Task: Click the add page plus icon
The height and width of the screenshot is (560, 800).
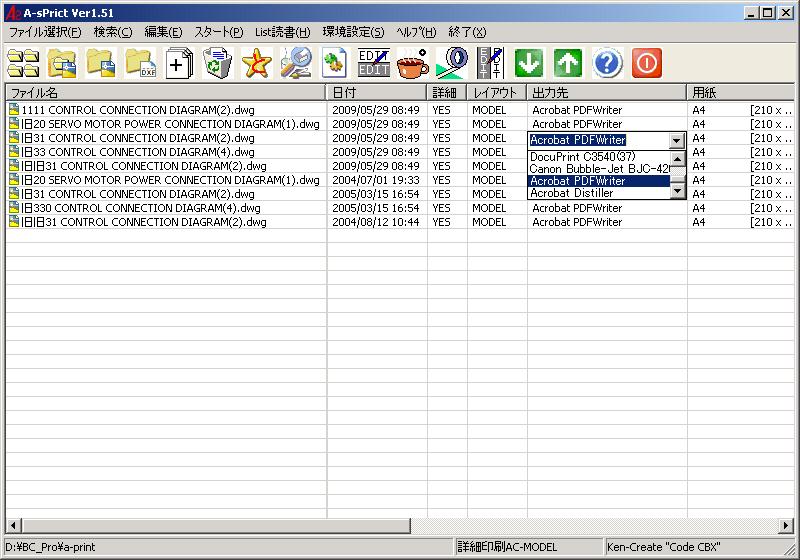Action: pyautogui.click(x=179, y=64)
